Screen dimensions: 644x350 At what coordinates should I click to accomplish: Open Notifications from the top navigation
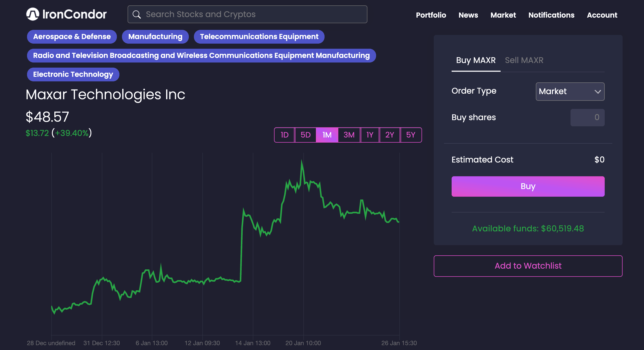551,15
